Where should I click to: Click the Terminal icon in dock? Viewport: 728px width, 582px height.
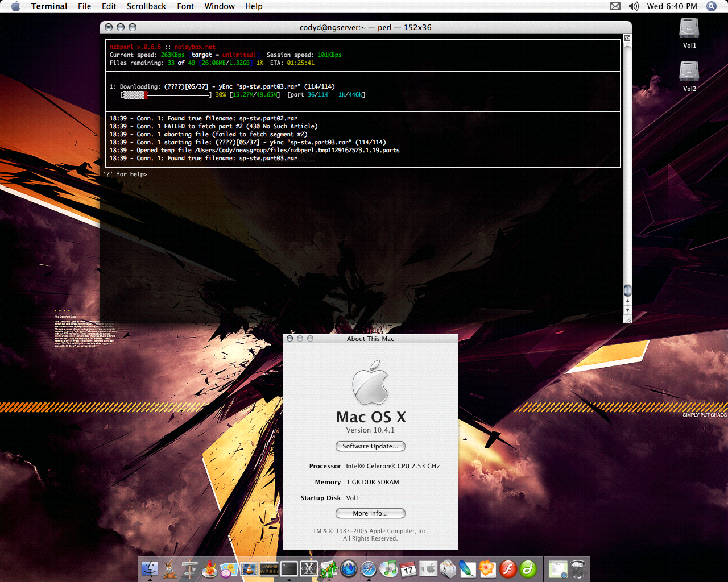coord(289,569)
